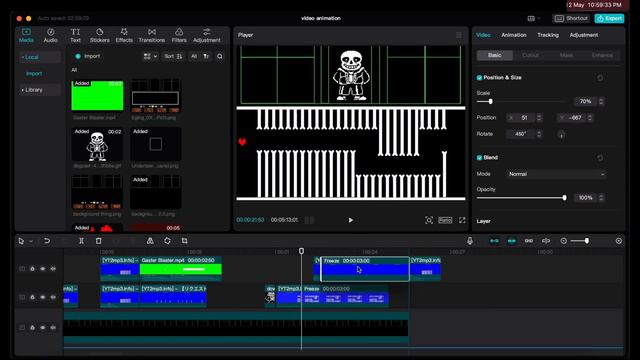Split the clip at playhead
The width and height of the screenshot is (640, 360).
pos(81,241)
